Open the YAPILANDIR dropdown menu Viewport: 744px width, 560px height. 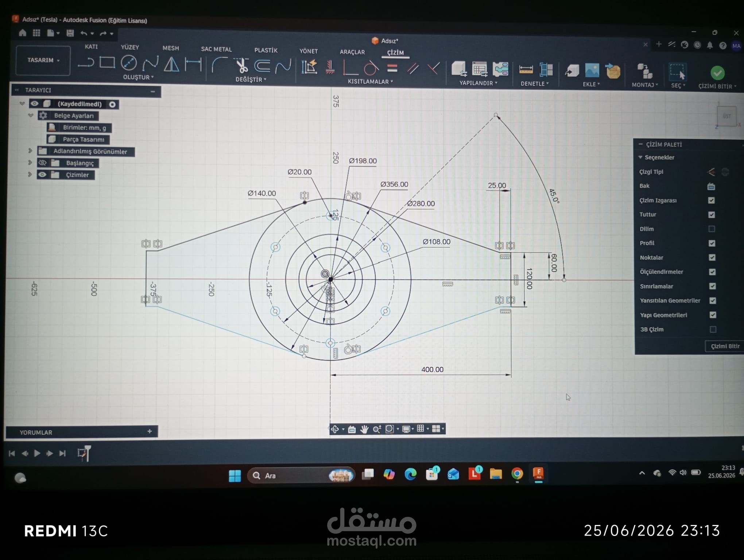click(x=478, y=83)
